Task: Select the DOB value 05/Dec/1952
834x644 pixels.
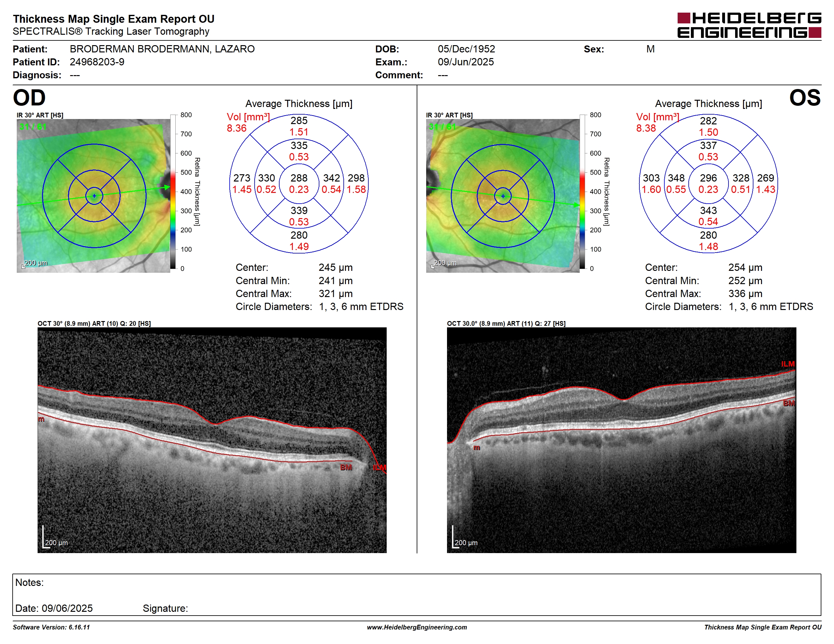Action: [x=466, y=49]
